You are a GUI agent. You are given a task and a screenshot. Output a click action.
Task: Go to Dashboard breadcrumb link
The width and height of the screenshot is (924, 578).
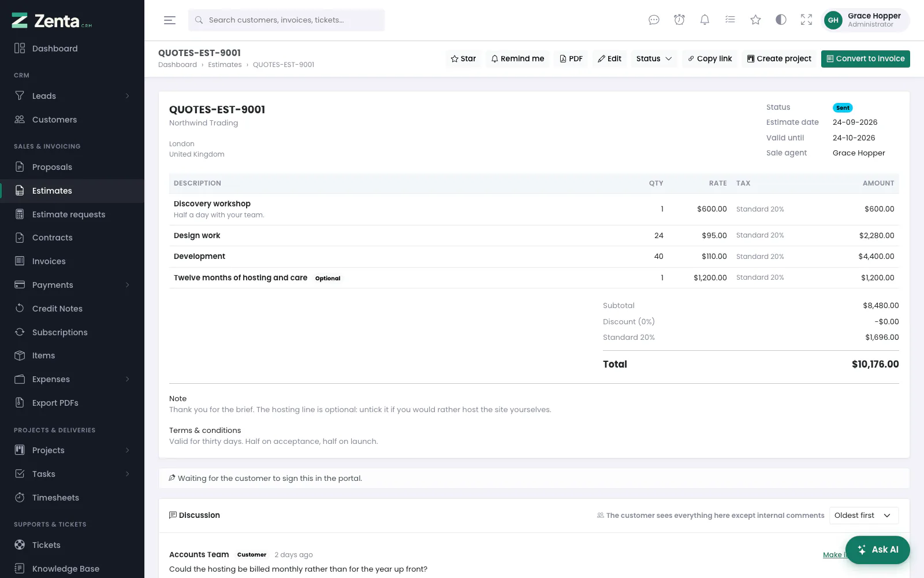pos(177,65)
